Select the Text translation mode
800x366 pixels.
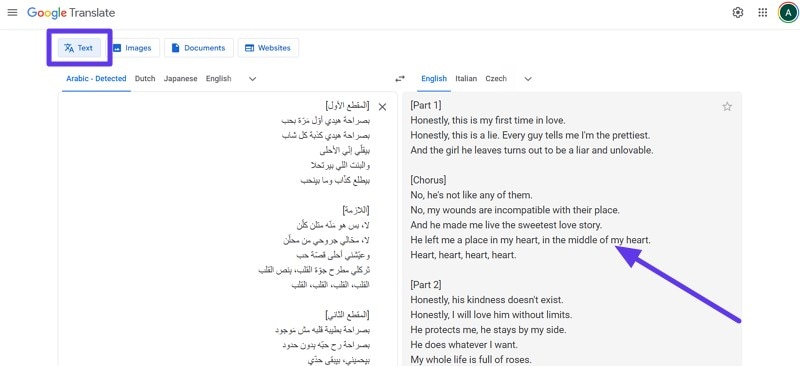click(79, 48)
